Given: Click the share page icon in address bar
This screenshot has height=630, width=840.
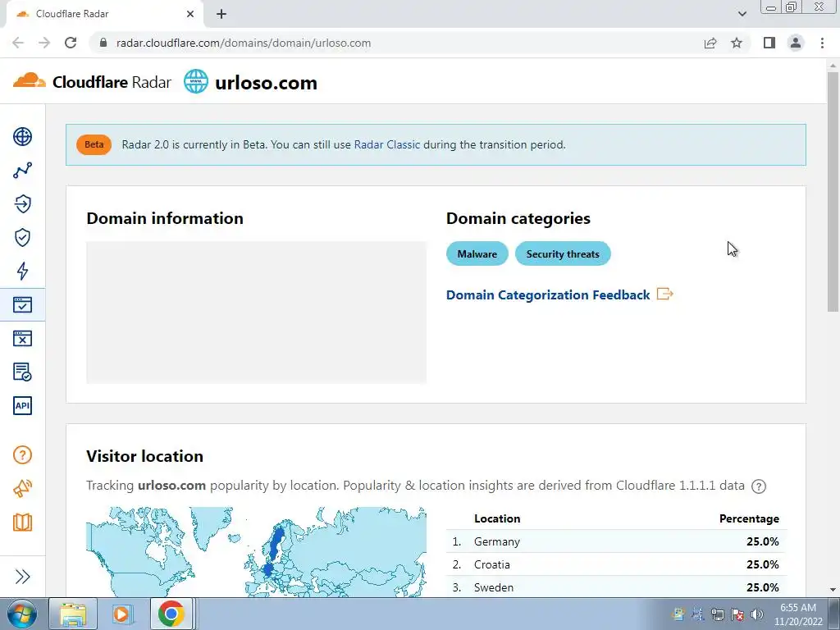Looking at the screenshot, I should (710, 43).
